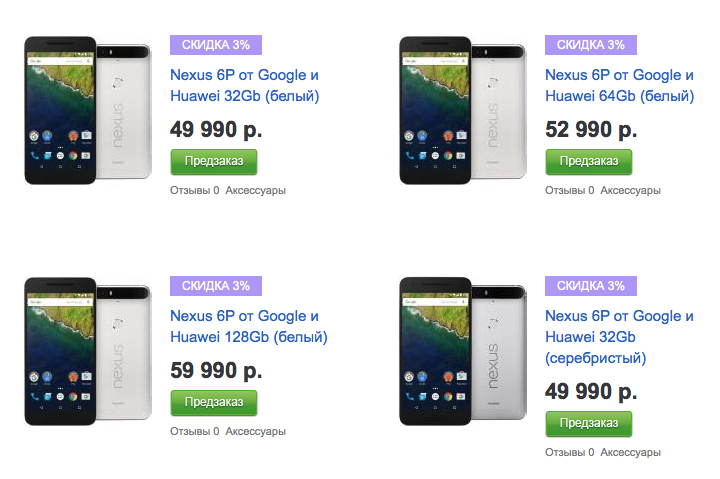Open the Nexus 6P 64Gb (белый) product link
Viewport: 720px width, 479px height.
coord(619,85)
